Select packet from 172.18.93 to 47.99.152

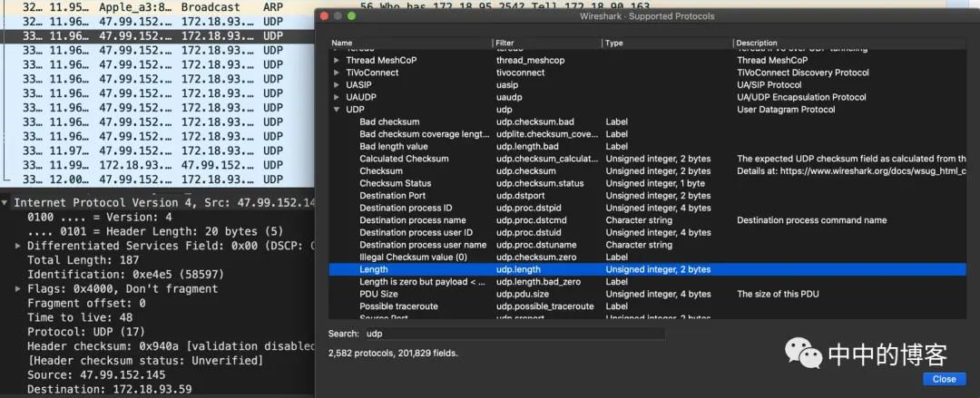[158, 165]
